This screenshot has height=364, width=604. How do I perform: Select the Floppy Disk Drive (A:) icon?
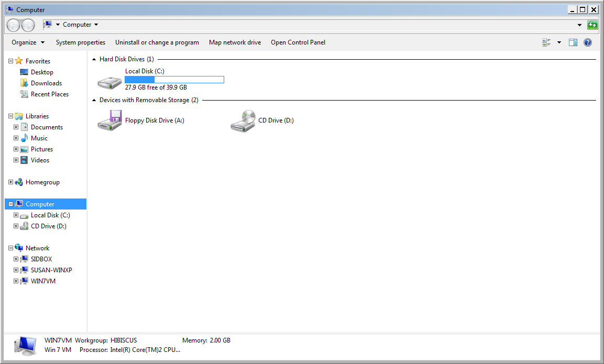click(109, 120)
